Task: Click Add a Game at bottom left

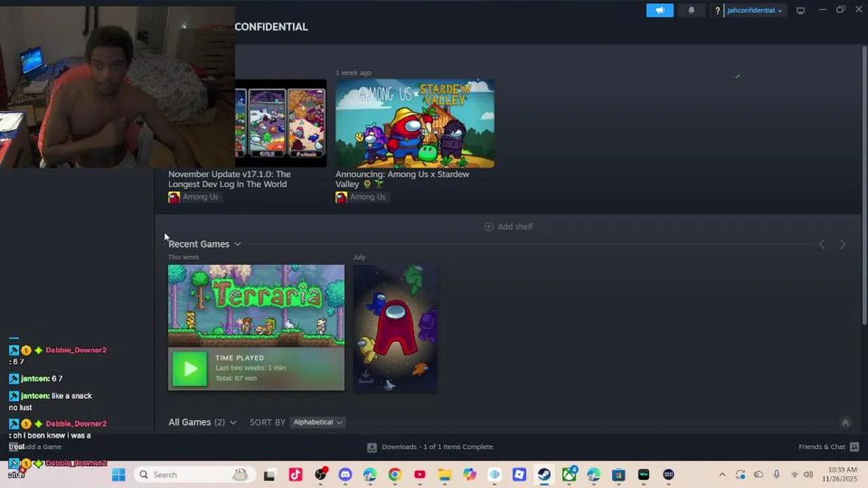Action: [38, 447]
